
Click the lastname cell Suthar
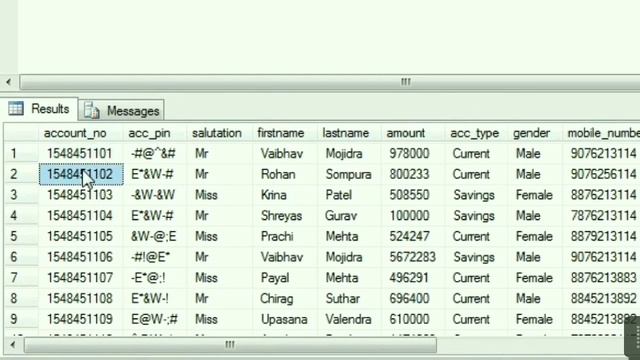pos(349,298)
